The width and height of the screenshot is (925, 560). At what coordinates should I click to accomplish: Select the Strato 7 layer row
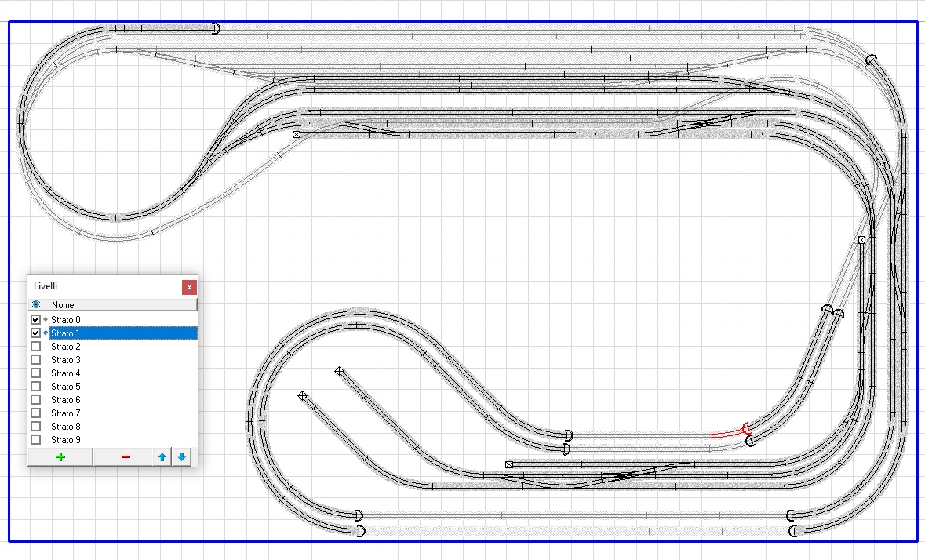coord(66,413)
